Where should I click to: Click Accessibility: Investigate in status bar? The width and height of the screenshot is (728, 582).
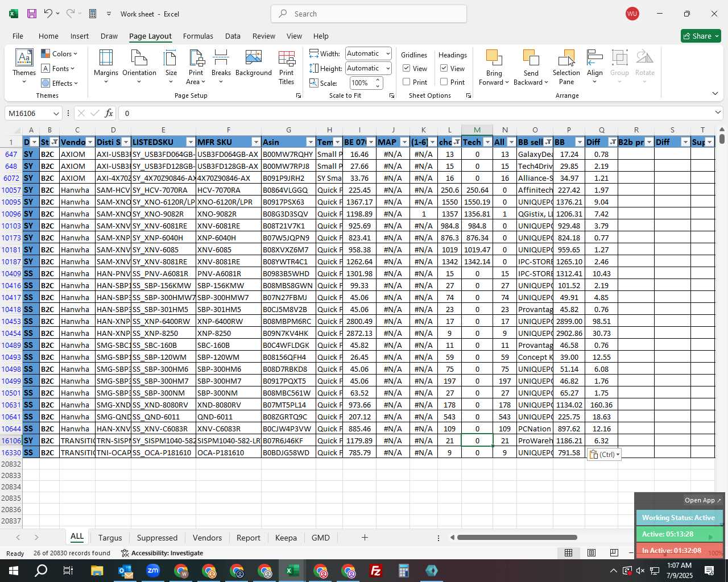click(x=162, y=553)
